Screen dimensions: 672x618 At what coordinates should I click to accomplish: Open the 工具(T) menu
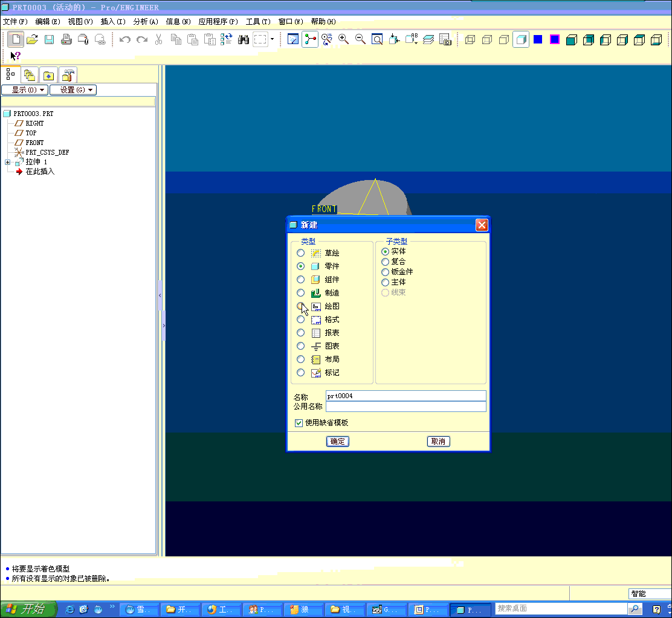[x=258, y=21]
